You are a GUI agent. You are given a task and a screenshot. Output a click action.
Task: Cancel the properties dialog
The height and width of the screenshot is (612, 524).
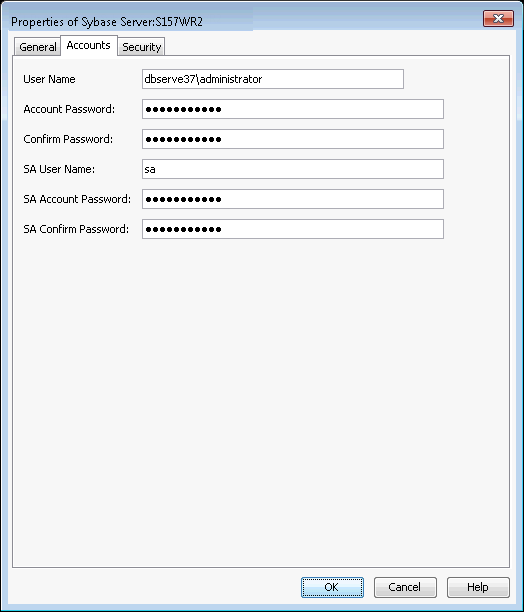coord(405,587)
